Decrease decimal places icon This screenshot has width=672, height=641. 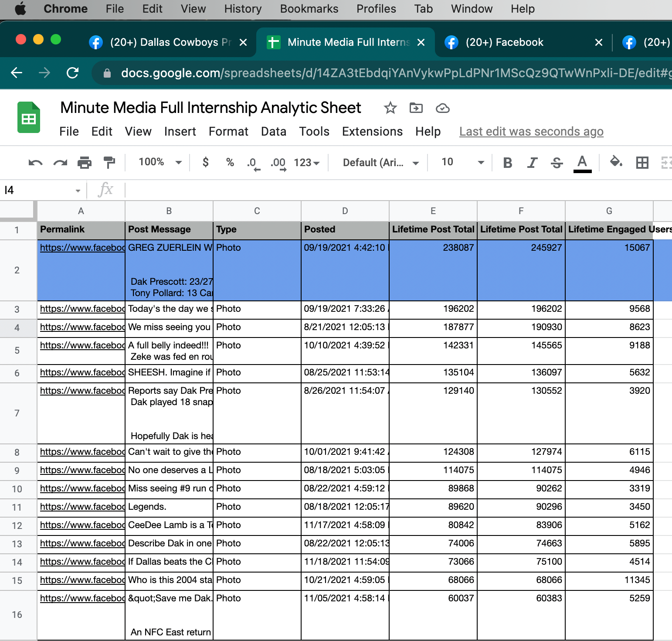click(253, 164)
